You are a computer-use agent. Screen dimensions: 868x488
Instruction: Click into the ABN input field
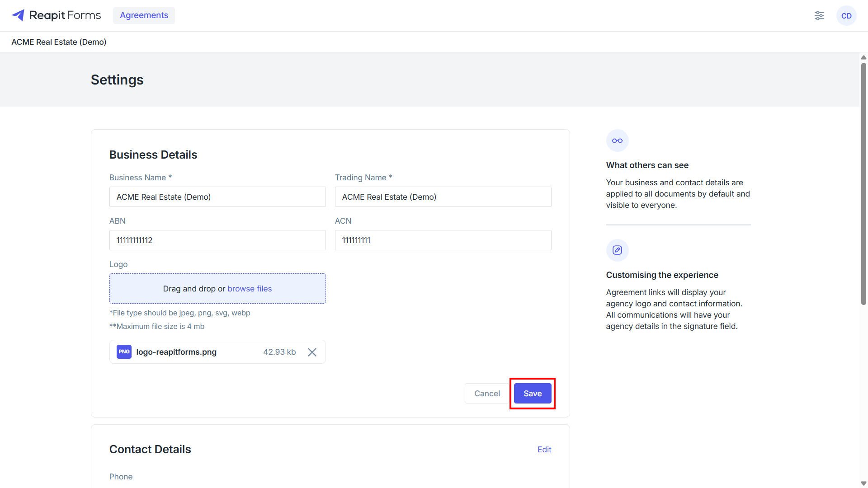[x=217, y=240]
